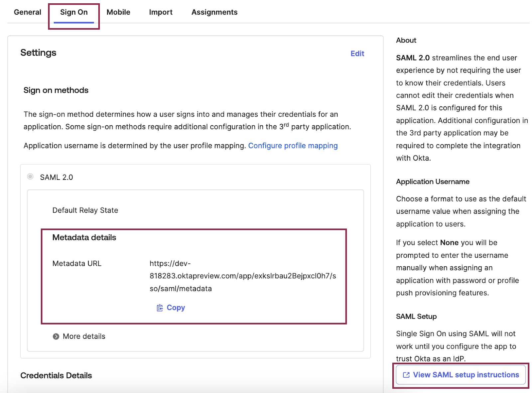
Task: Switch to the General tab
Action: point(27,12)
